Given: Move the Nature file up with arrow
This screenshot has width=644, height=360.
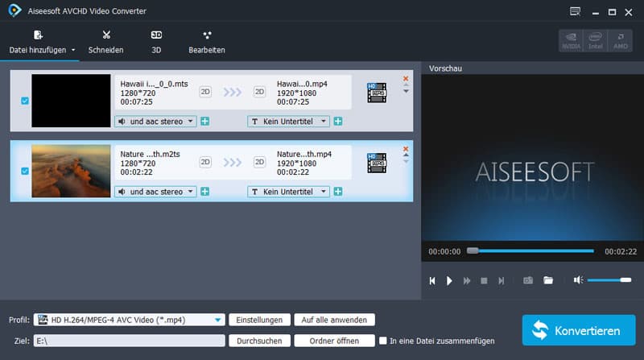Looking at the screenshot, I should click(406, 155).
